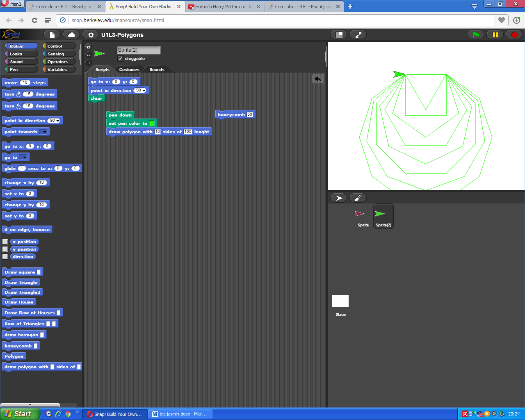Viewport: 525px width, 420px height.
Task: Select the Variables block category
Action: 59,69
